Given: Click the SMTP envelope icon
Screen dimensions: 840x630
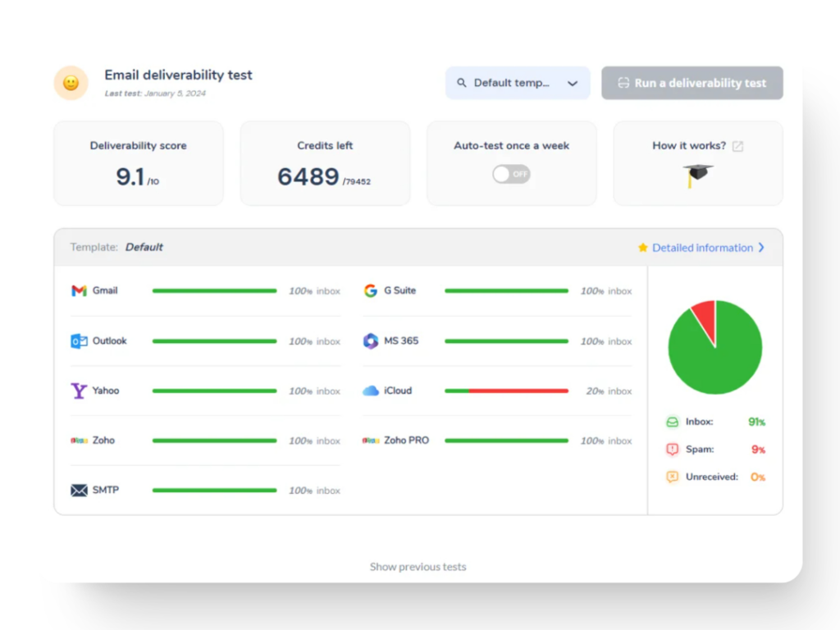Looking at the screenshot, I should [x=79, y=491].
